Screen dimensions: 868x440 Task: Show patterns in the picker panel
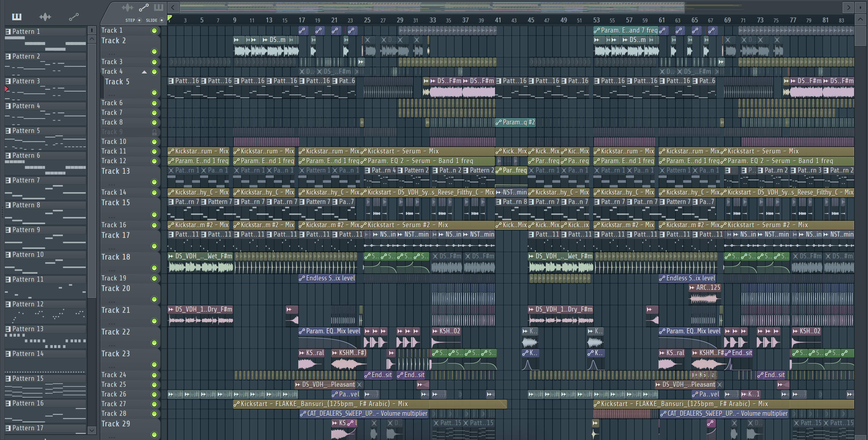tap(17, 17)
